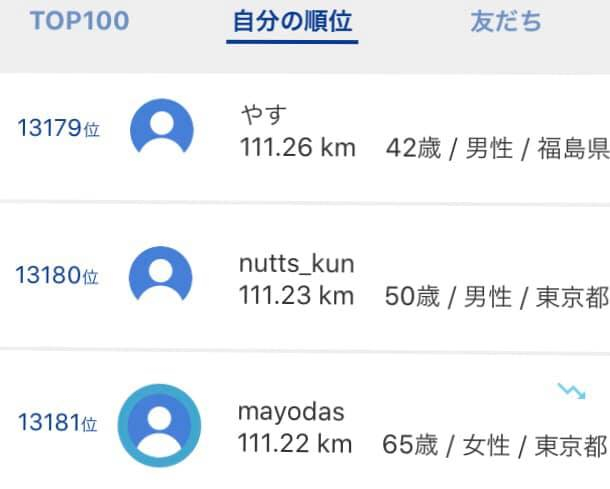This screenshot has width=610, height=489.
Task: Tap mayodas's highlighted avatar icon
Action: coord(159,423)
